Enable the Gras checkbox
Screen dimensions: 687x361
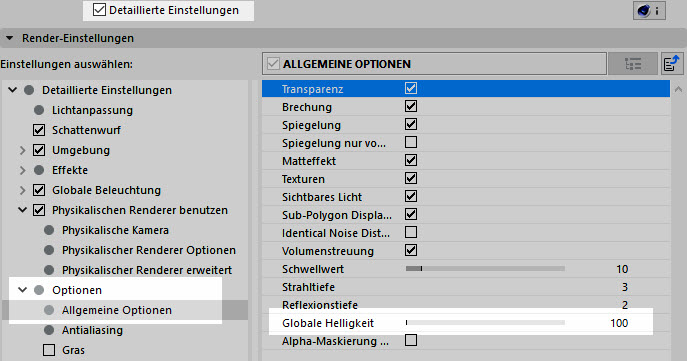49,350
